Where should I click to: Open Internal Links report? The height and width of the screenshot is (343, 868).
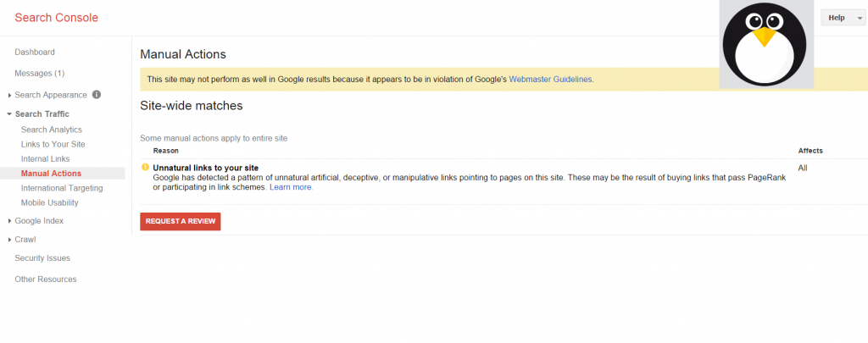[x=46, y=158]
